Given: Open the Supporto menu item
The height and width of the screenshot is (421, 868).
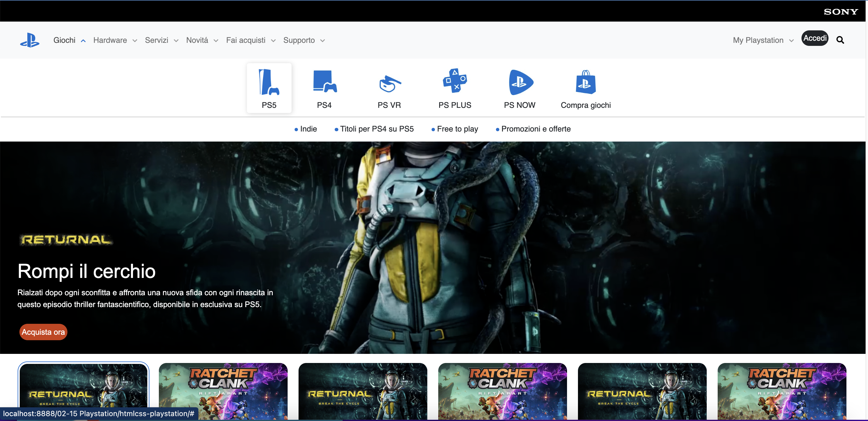Looking at the screenshot, I should 299,40.
